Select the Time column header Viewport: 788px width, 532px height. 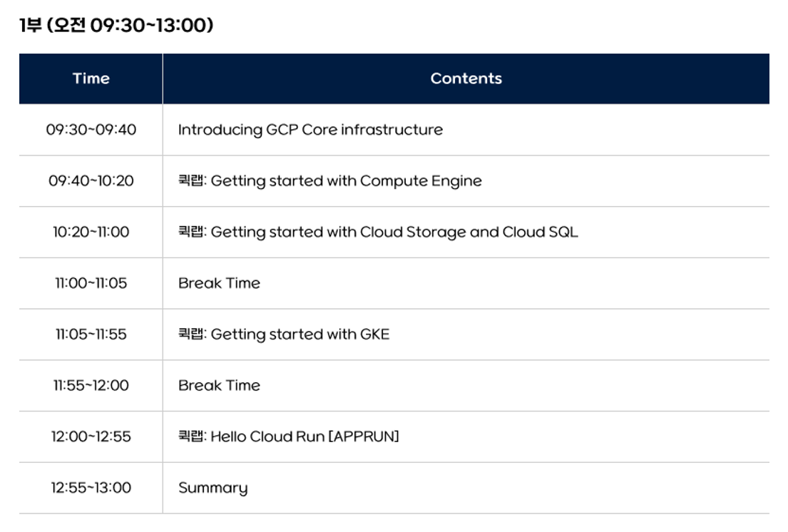pos(91,78)
